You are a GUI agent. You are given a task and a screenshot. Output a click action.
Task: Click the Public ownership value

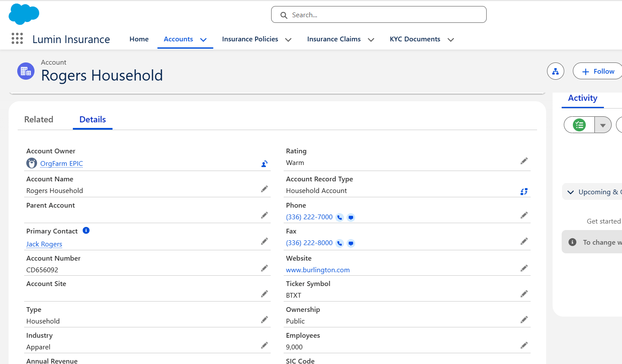[295, 321]
